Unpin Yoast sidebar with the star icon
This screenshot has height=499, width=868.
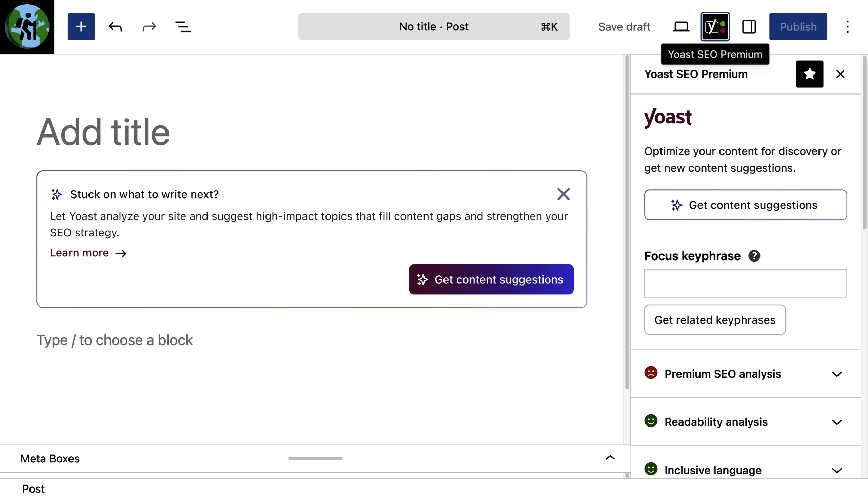810,74
